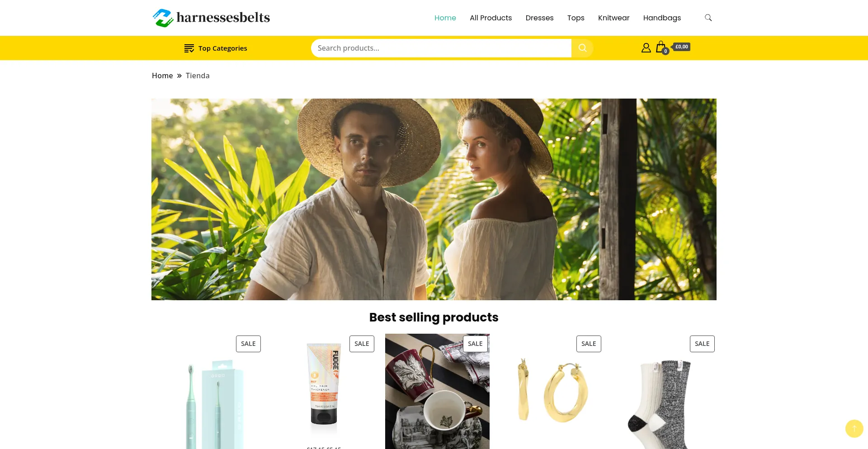868x449 pixels.
Task: Click the yellow search submit button
Action: click(x=582, y=48)
